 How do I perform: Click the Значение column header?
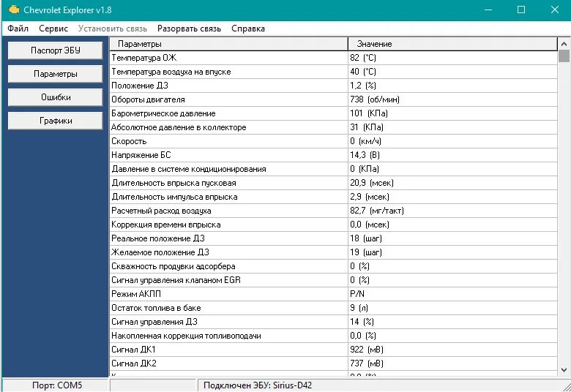tap(452, 44)
